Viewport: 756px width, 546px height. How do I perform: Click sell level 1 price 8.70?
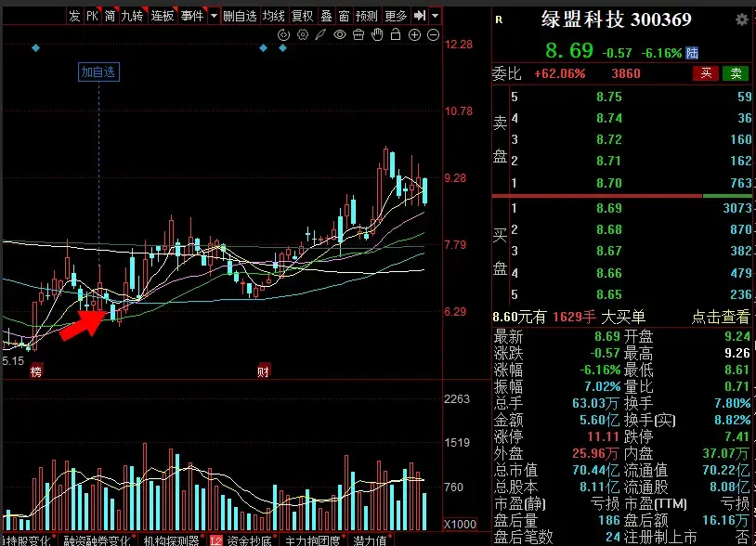click(x=609, y=183)
